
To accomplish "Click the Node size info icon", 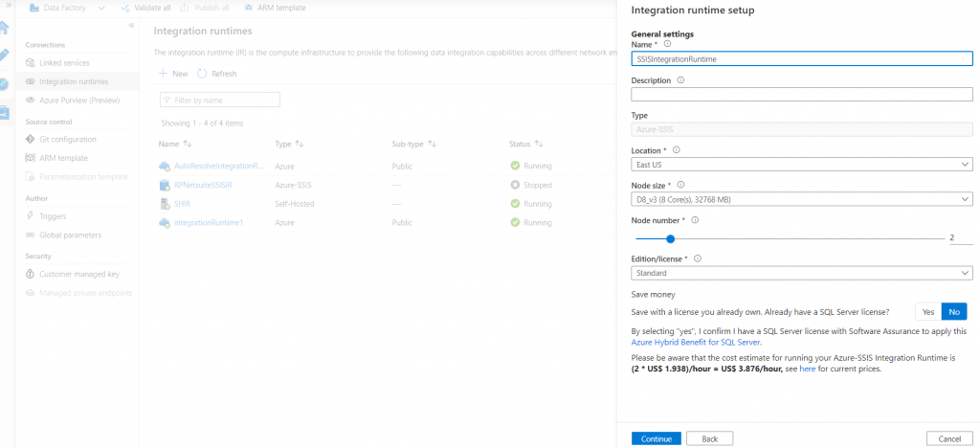I will pyautogui.click(x=680, y=185).
